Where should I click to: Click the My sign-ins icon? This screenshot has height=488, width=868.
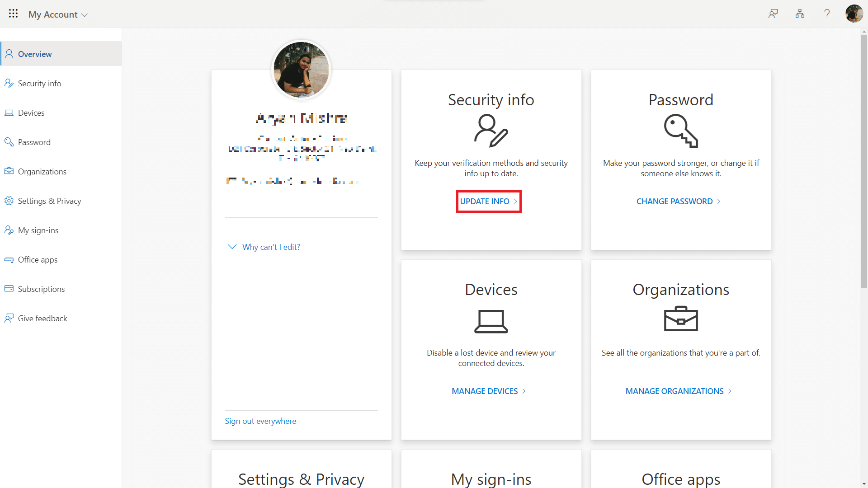[x=9, y=230]
